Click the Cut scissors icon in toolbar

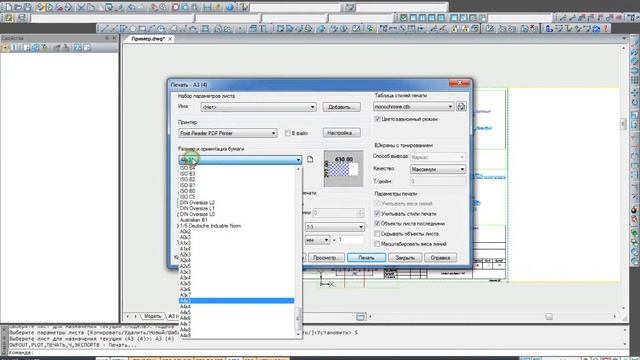(x=81, y=7)
